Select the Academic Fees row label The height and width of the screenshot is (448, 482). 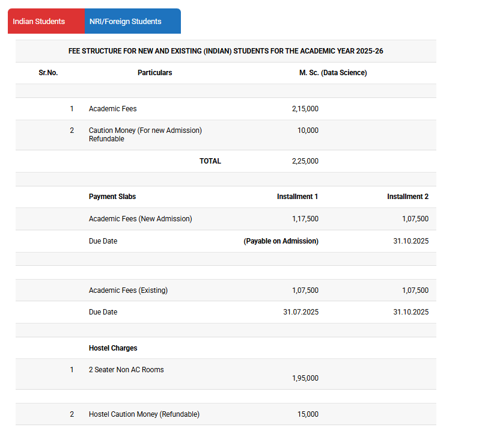click(x=113, y=109)
